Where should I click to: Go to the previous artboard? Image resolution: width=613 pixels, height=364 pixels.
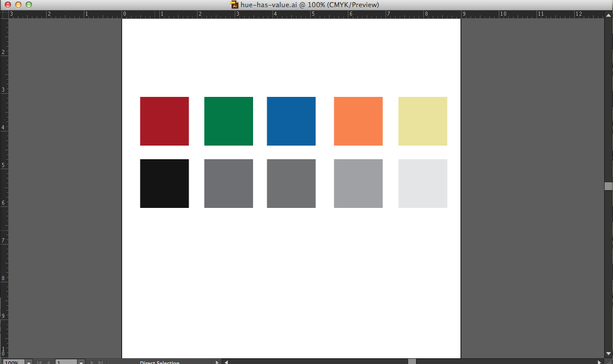(49, 362)
